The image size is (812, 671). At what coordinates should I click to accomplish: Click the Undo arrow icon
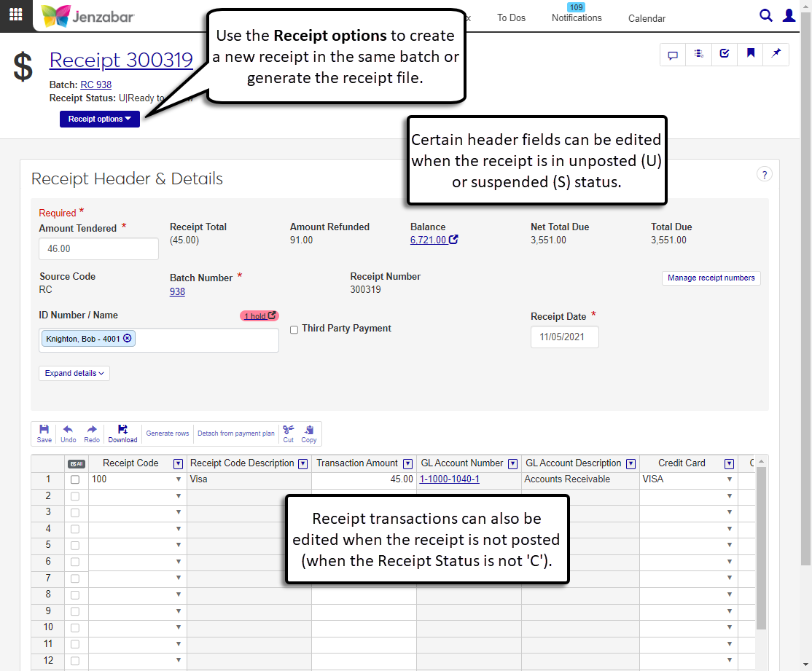[x=68, y=433]
